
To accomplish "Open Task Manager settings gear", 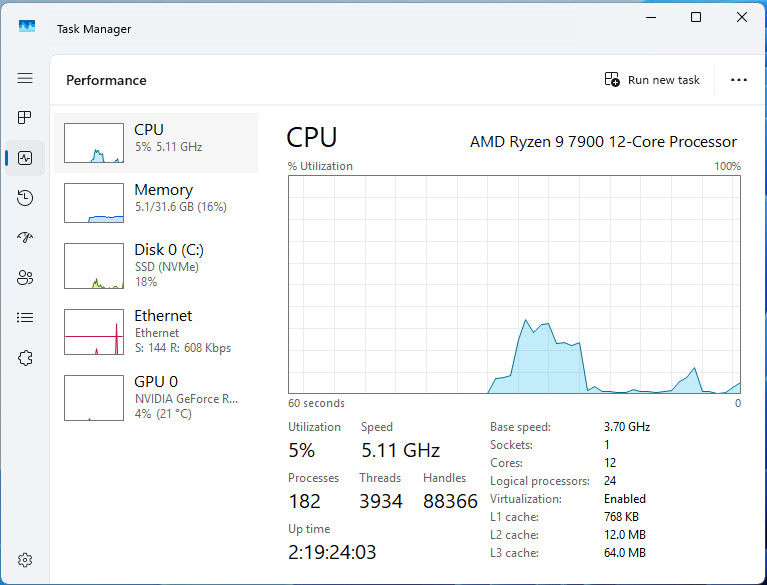I will coord(25,560).
